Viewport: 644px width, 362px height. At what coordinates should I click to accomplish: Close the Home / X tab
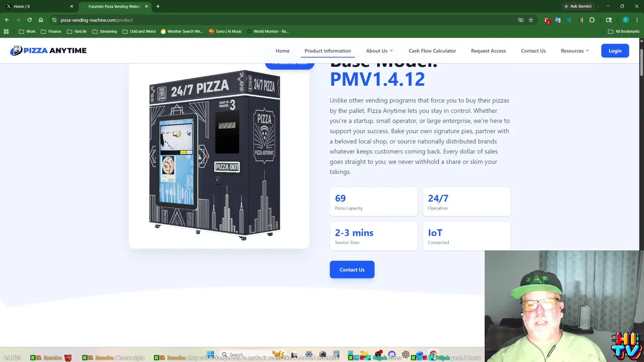tap(71, 6)
